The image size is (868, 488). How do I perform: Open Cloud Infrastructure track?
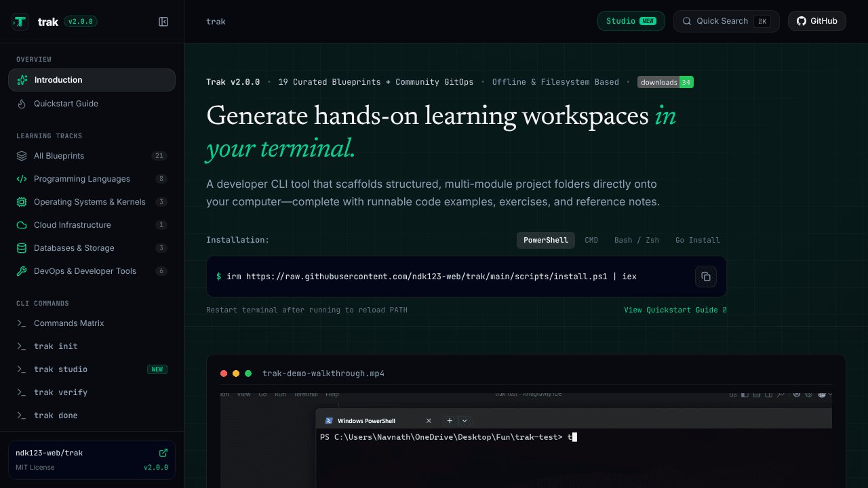(92, 225)
